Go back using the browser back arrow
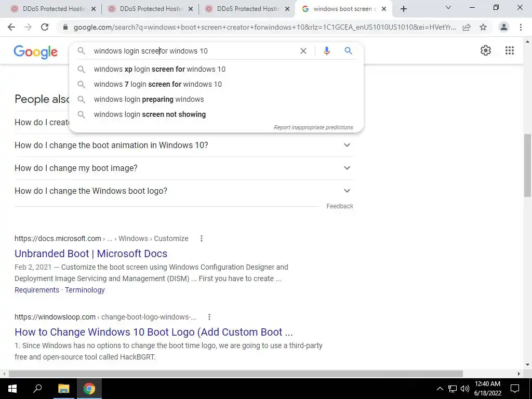The width and height of the screenshot is (532, 399). point(11,27)
